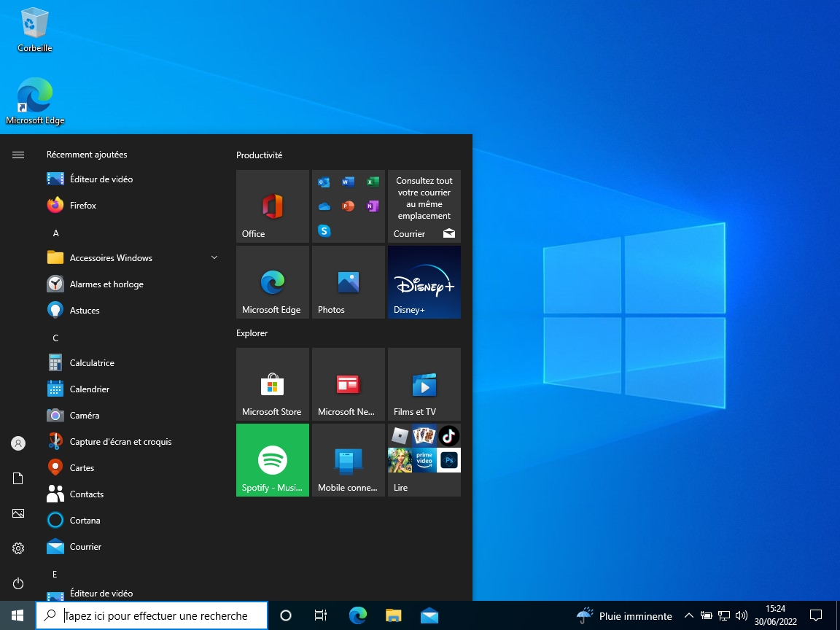This screenshot has height=630, width=840.
Task: Click the letter C list header
Action: pyautogui.click(x=55, y=338)
